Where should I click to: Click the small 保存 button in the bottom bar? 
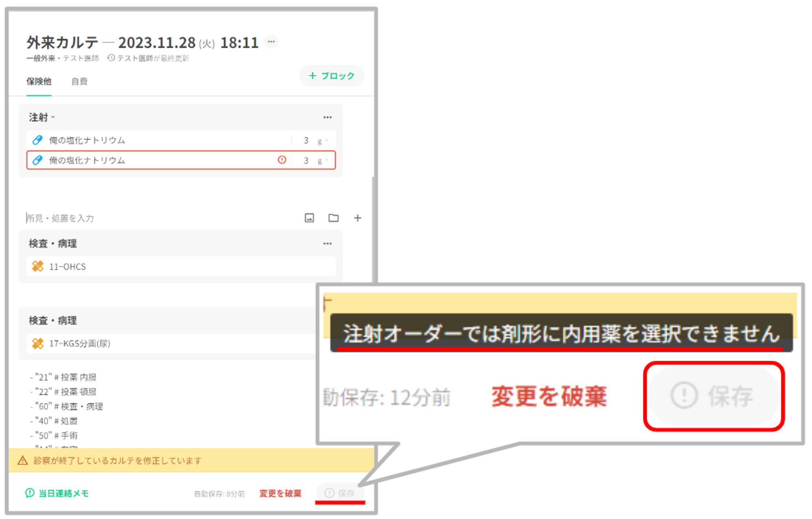pyautogui.click(x=340, y=493)
